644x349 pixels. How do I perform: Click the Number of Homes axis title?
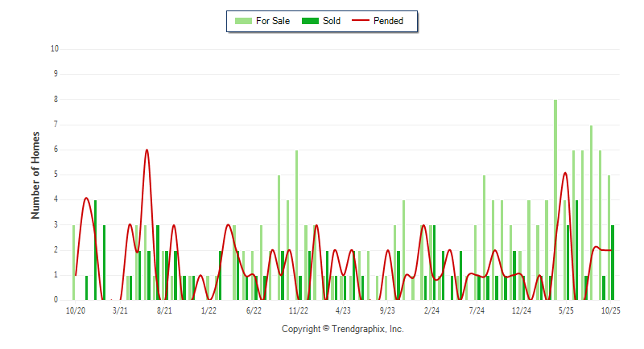click(x=35, y=174)
